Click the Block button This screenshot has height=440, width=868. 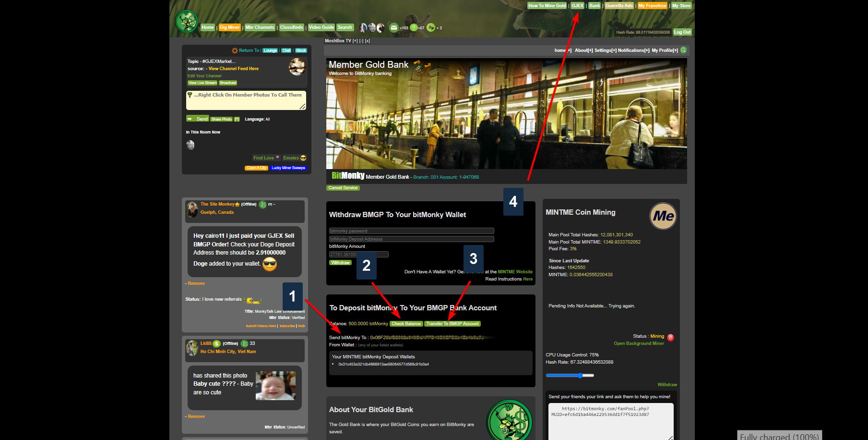click(301, 50)
